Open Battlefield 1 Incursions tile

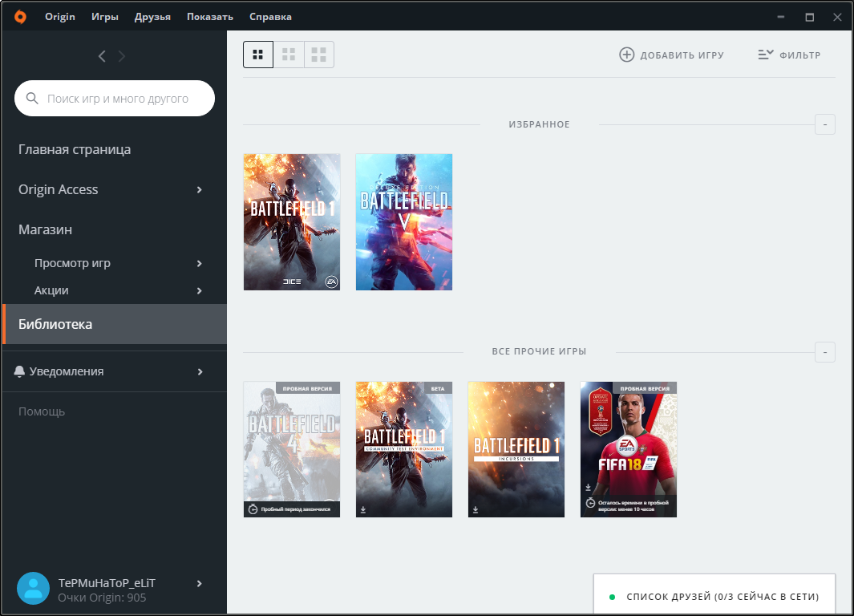click(516, 449)
